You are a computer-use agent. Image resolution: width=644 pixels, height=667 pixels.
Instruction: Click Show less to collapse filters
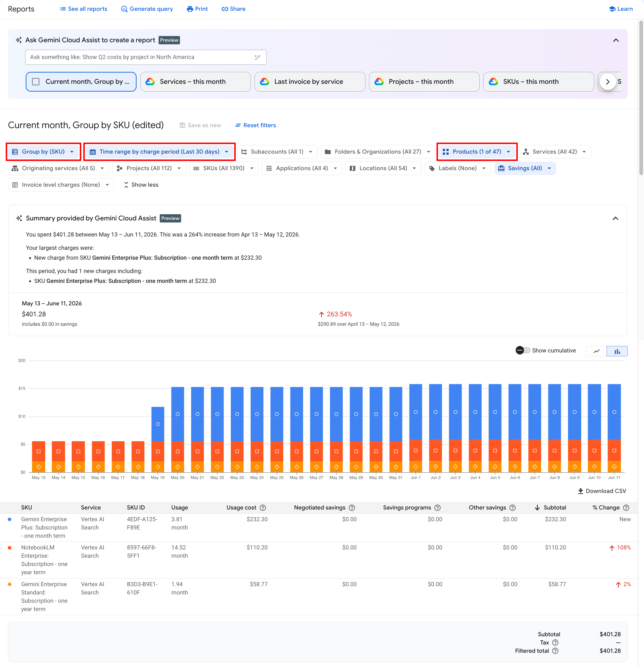[x=141, y=185]
